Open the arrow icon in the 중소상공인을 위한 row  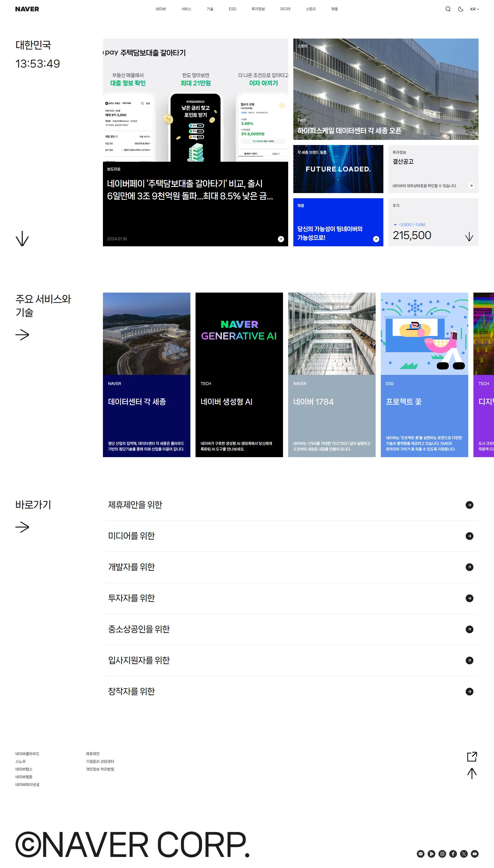point(470,629)
